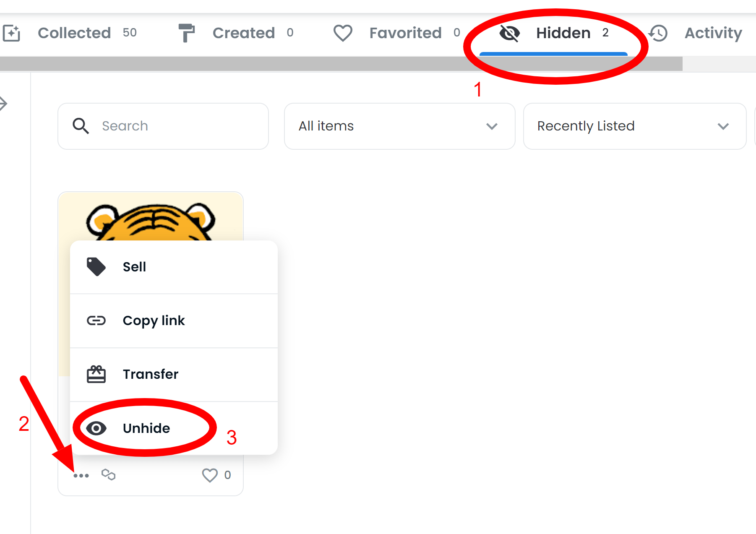Open the All items dropdown
Screen dimensions: 756x534
(399, 126)
